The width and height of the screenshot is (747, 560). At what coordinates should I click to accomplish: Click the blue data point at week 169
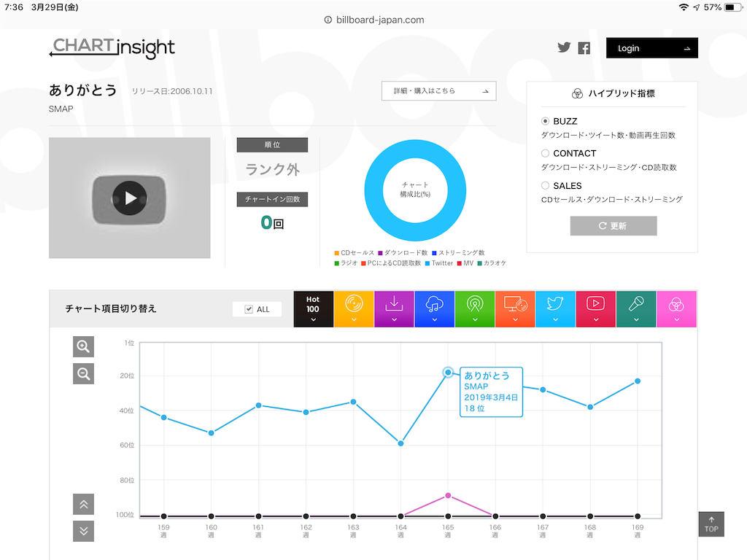coord(638,381)
